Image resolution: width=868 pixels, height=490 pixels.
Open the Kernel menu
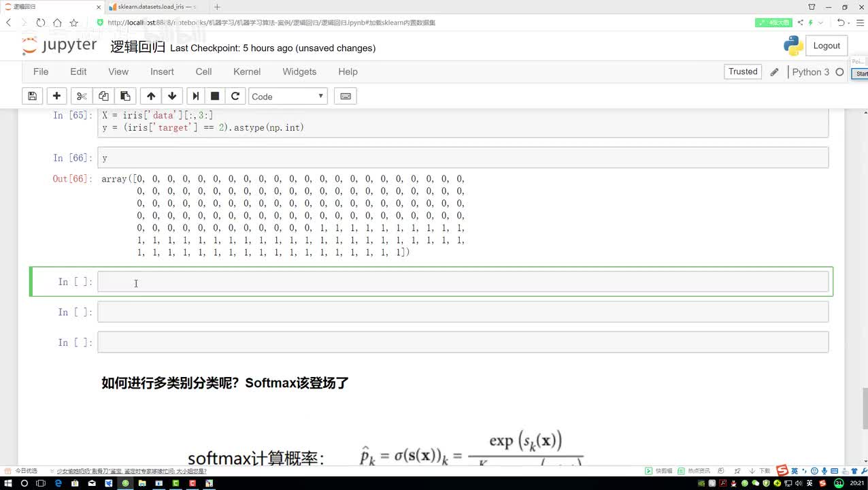[x=247, y=71]
